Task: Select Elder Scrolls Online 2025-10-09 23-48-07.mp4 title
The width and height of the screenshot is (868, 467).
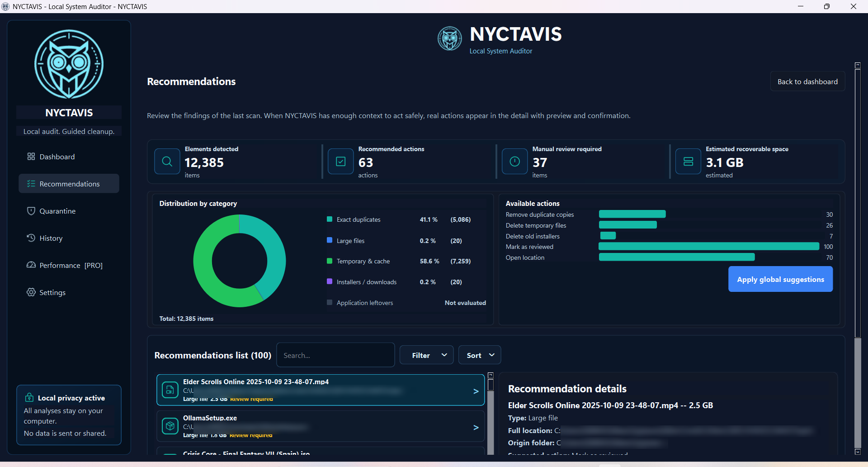Action: coord(256,382)
